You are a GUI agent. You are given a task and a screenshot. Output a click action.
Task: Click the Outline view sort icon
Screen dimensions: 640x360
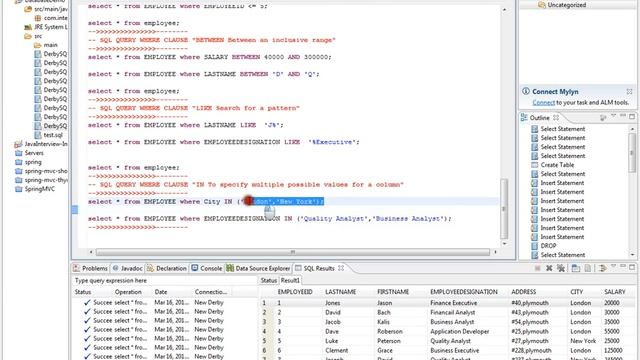[603, 118]
